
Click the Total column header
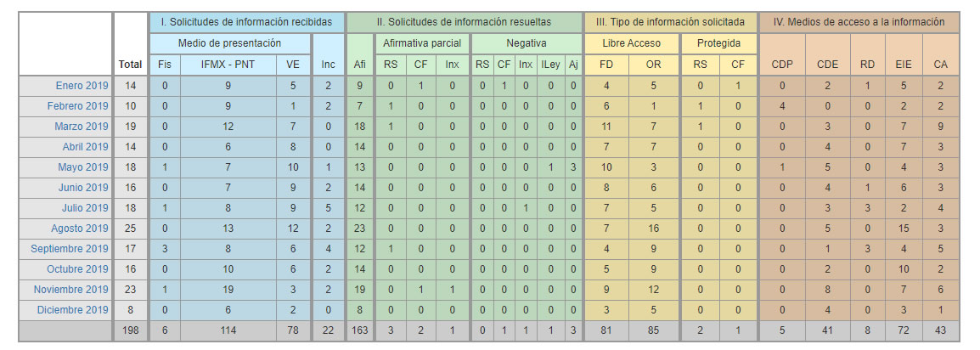pos(130,65)
